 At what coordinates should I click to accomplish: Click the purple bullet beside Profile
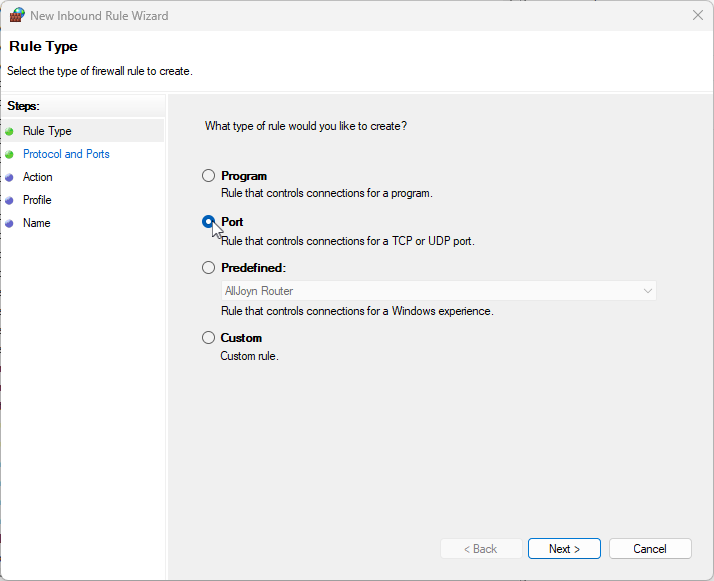pos(10,201)
